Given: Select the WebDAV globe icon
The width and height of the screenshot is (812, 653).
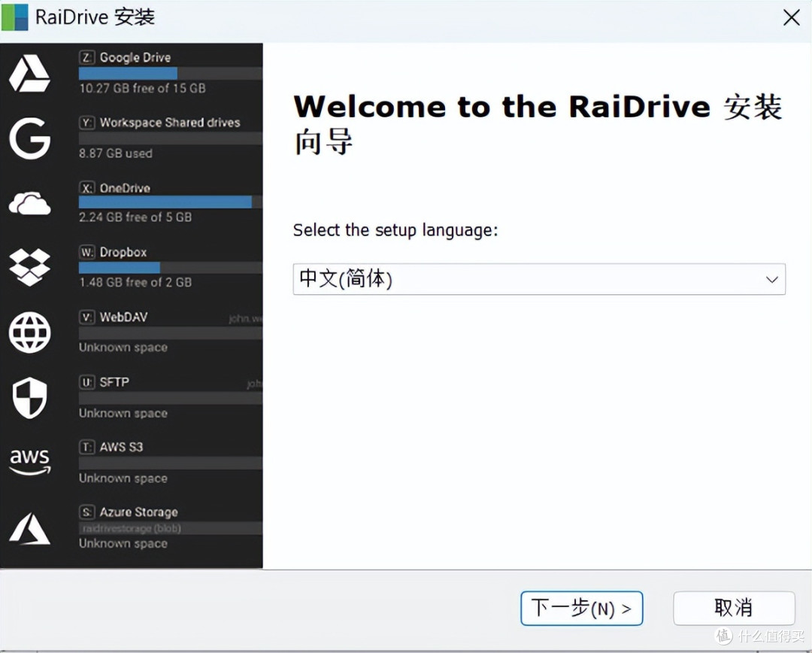Looking at the screenshot, I should point(29,333).
